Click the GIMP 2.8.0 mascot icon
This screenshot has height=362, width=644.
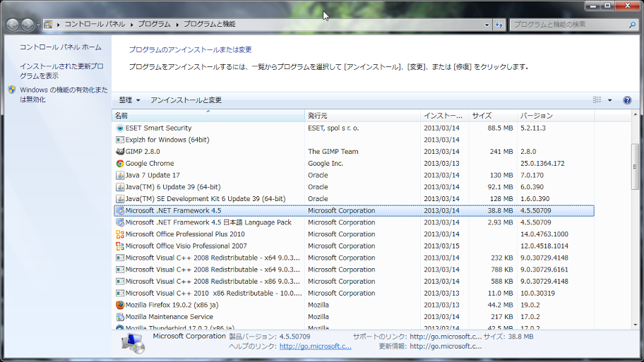pos(120,152)
